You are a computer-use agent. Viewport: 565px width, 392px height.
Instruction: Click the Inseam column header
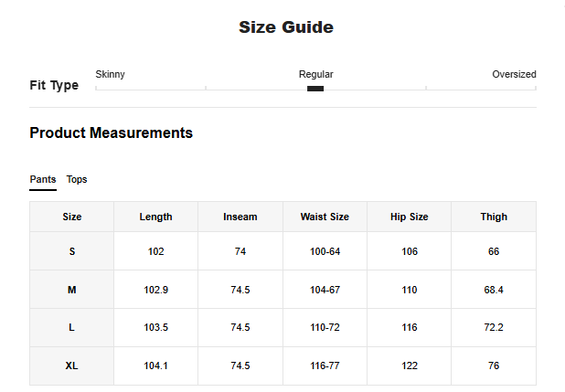click(240, 217)
